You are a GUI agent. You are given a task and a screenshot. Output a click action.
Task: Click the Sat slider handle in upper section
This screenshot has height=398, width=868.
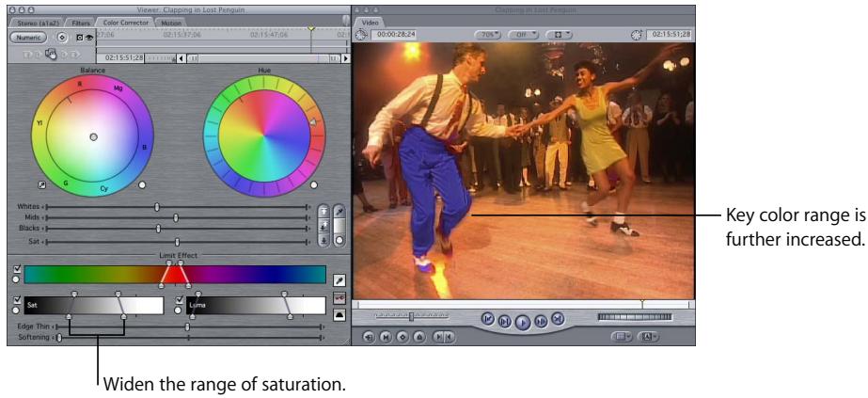pos(177,242)
